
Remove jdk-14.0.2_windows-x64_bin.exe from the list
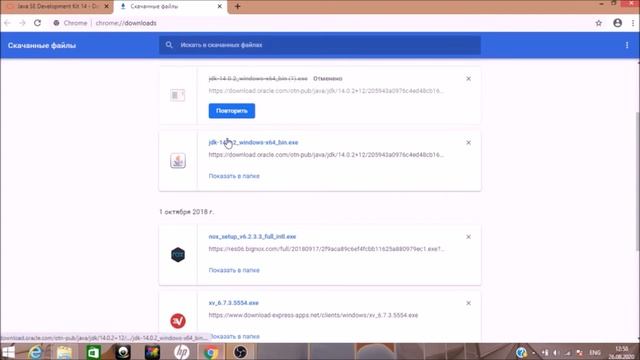pos(469,143)
